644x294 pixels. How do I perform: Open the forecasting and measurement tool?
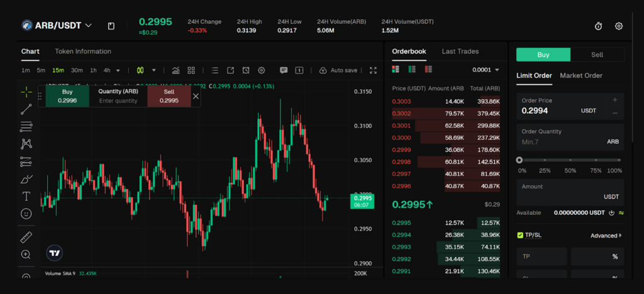coord(26,161)
